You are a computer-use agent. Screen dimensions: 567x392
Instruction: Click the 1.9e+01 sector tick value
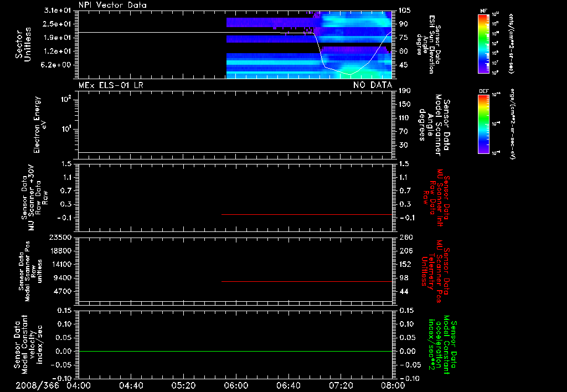tap(58, 38)
